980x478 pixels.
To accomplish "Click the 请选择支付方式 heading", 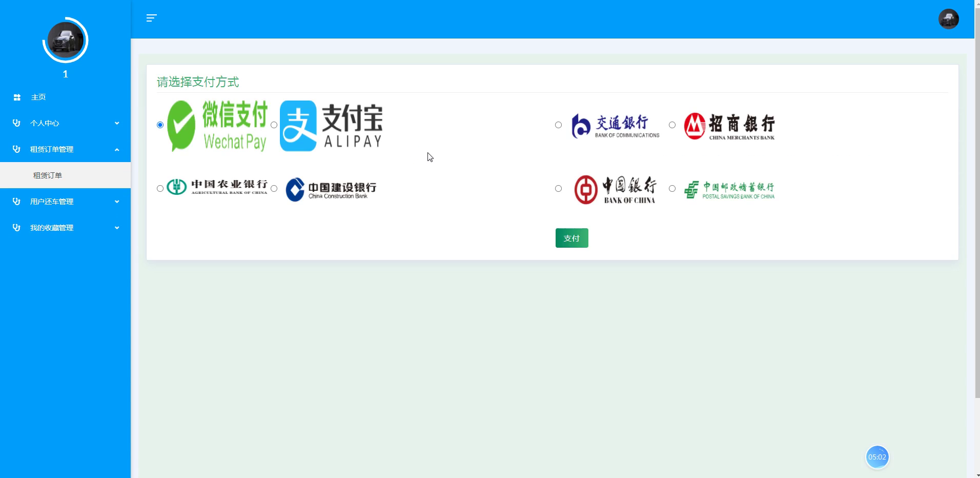I will [198, 82].
